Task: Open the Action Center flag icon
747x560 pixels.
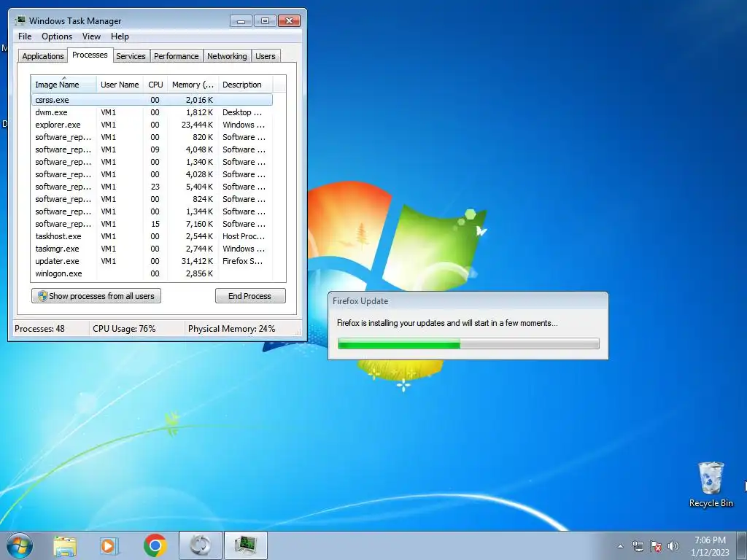Action: pos(656,546)
